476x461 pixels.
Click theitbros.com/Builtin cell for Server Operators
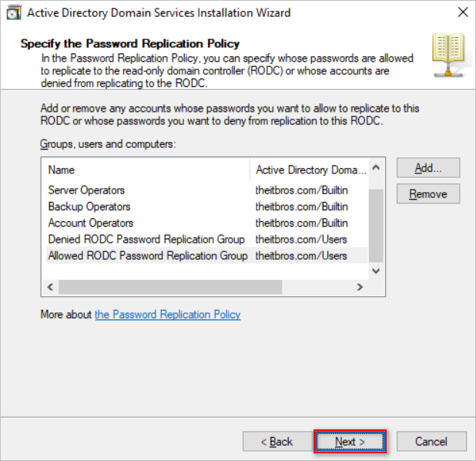(x=301, y=190)
